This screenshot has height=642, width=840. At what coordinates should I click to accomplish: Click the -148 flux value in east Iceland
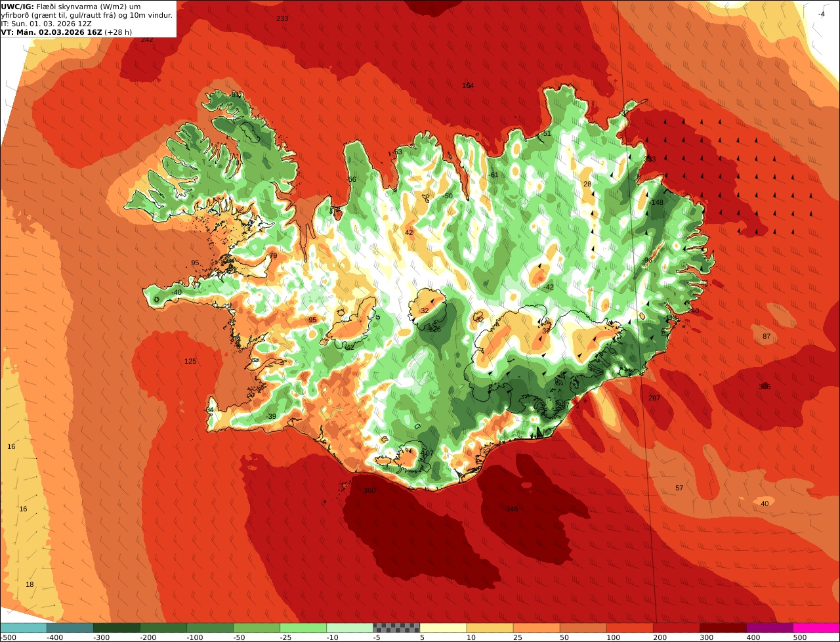(x=656, y=202)
